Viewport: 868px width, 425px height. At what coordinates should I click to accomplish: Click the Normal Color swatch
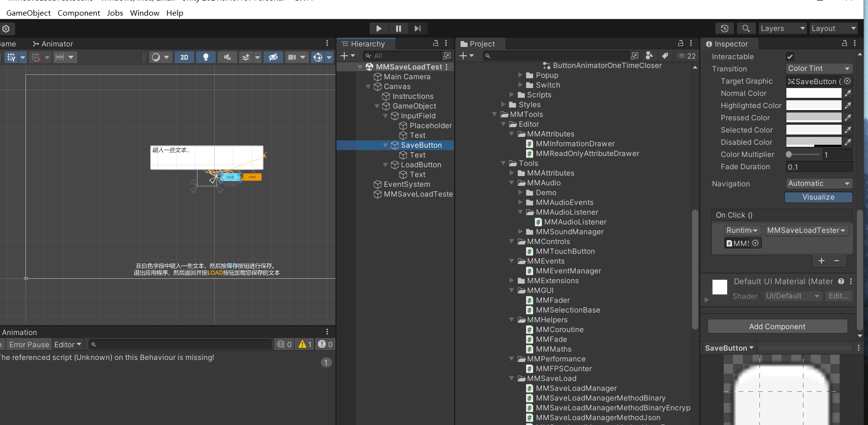tap(814, 93)
